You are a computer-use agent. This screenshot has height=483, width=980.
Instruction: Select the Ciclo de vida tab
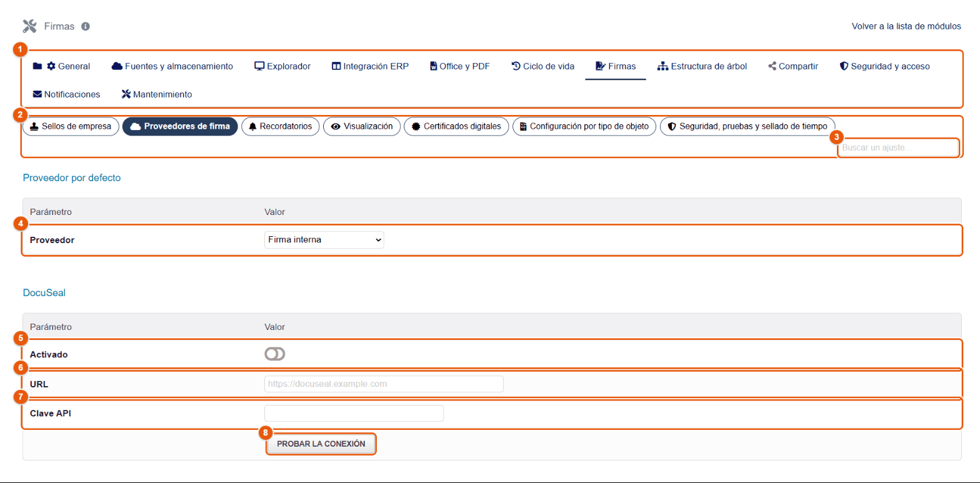543,66
